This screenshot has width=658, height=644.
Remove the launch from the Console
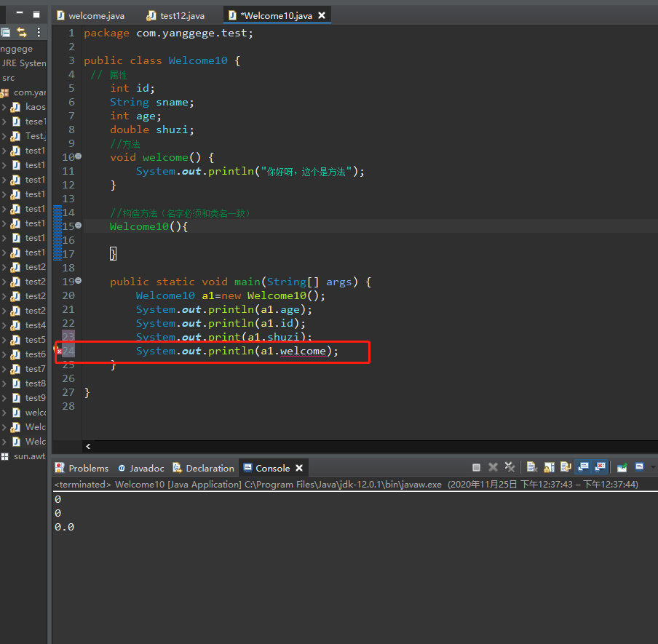tap(493, 467)
